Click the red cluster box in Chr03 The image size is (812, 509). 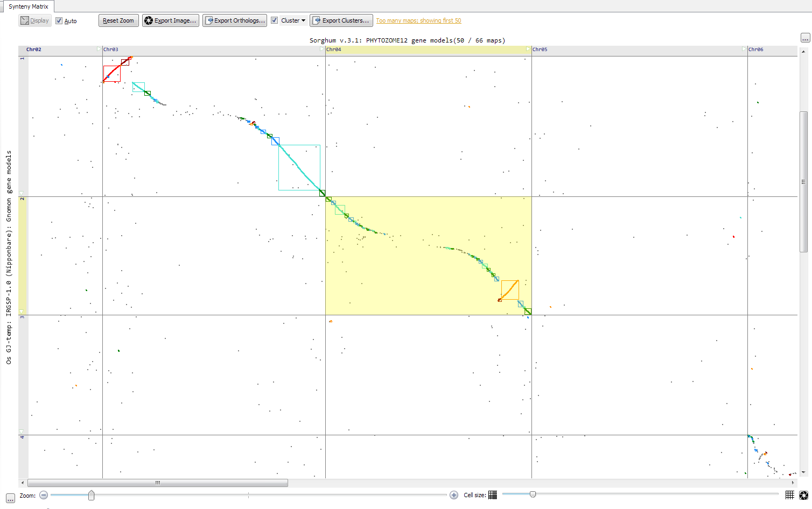coord(112,74)
